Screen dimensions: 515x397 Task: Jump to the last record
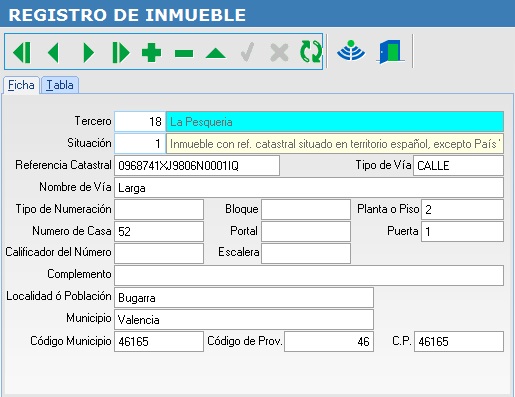pos(120,52)
